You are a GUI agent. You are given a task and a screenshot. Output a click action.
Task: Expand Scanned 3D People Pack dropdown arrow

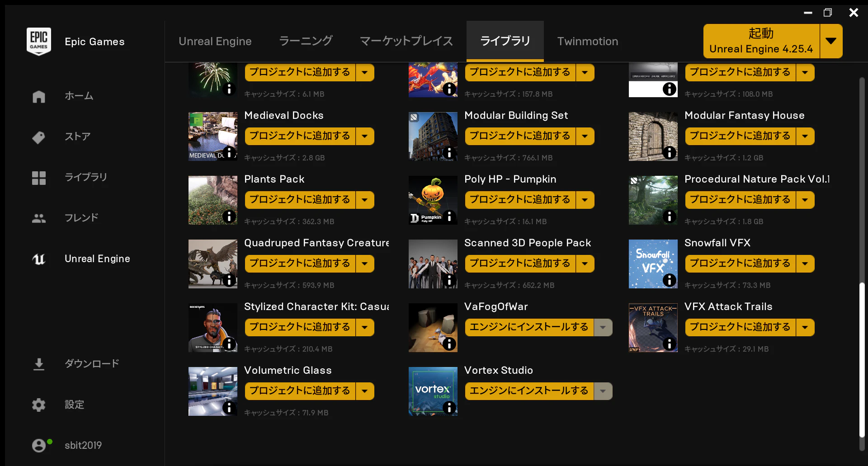585,264
